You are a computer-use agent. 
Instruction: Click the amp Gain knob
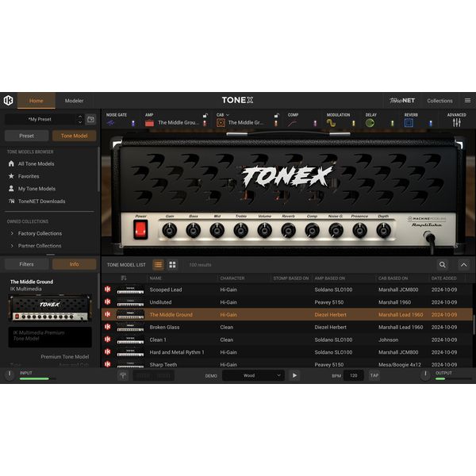pos(170,230)
